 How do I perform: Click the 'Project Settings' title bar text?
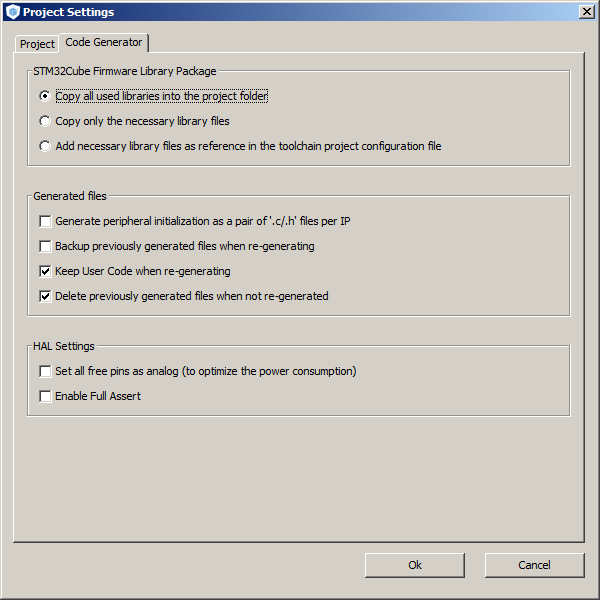pos(68,12)
